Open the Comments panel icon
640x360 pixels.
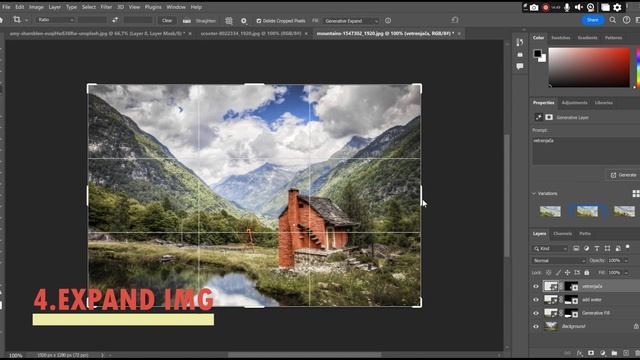point(520,66)
